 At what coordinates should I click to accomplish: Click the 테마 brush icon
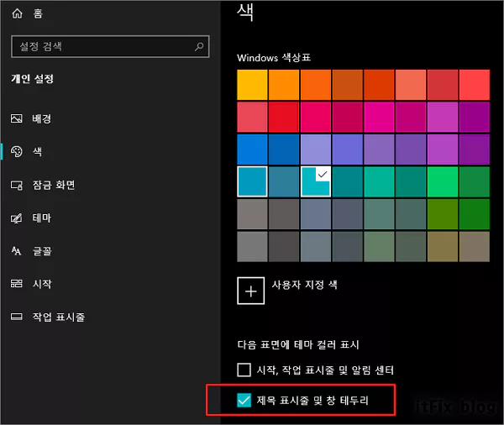tap(17, 218)
